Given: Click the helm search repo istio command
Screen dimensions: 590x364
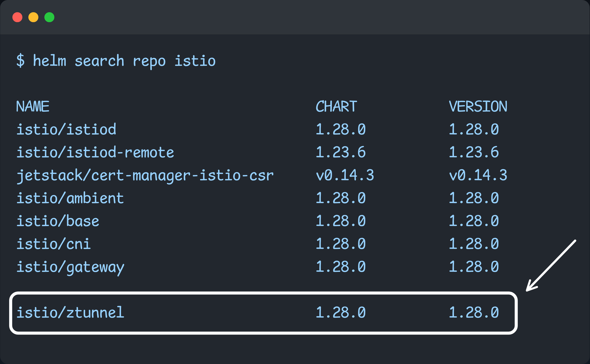Looking at the screenshot, I should click(x=124, y=61).
